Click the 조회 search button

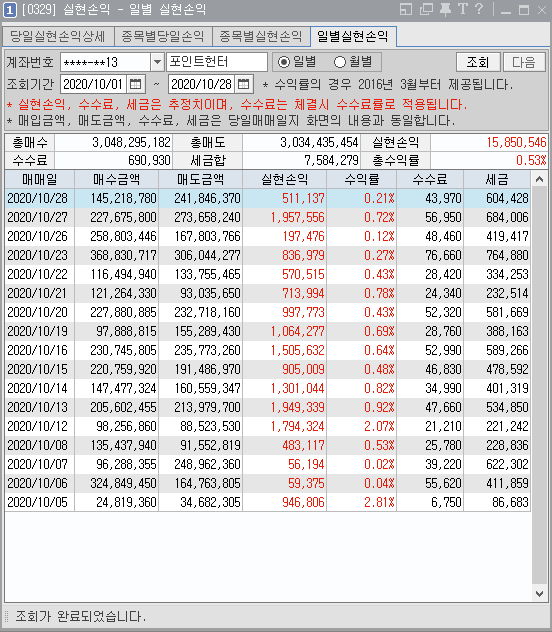tap(478, 62)
